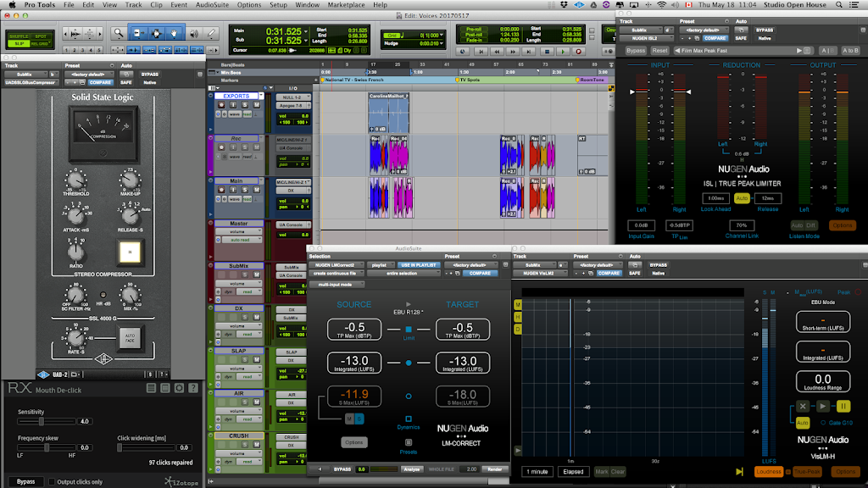The image size is (868, 488).
Task: Open the Marketplace menu
Action: tap(346, 5)
